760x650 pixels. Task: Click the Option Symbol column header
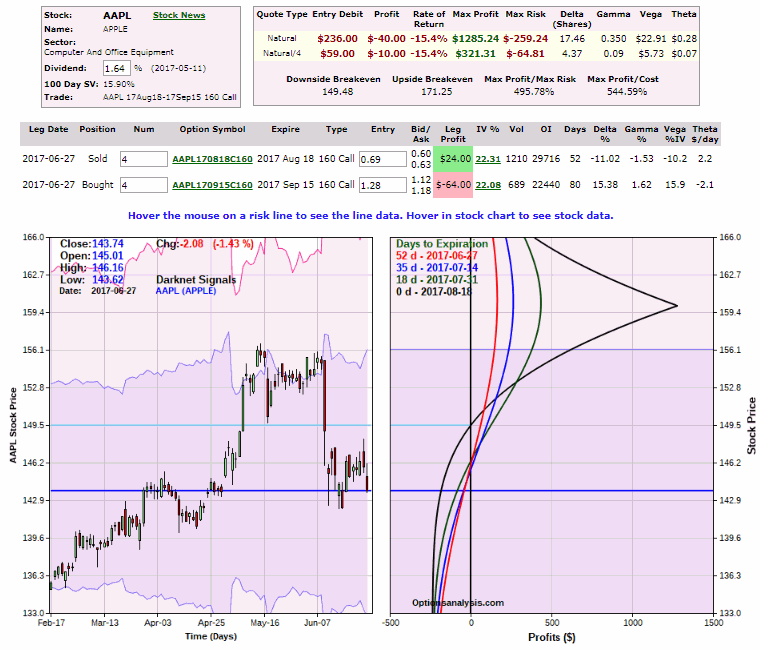click(212, 129)
